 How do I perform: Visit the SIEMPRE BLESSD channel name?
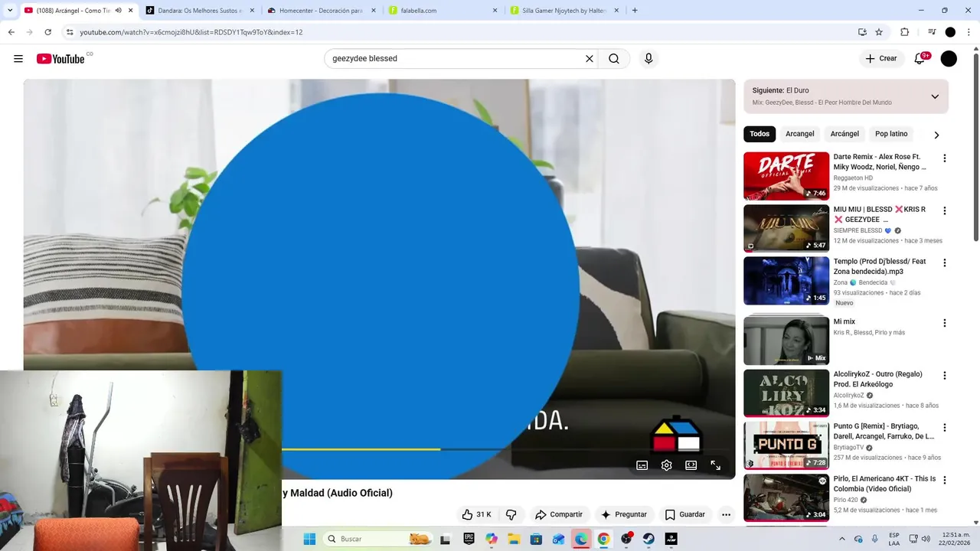[858, 230]
